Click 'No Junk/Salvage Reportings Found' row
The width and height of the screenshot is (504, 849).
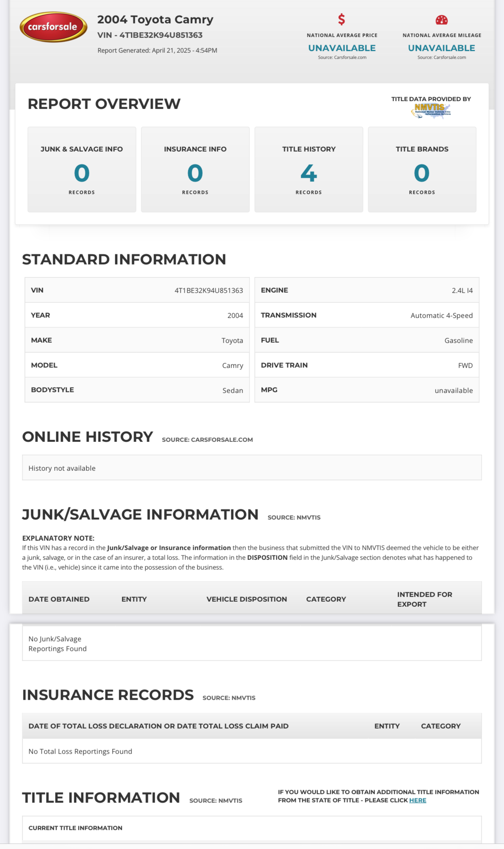[x=252, y=643]
